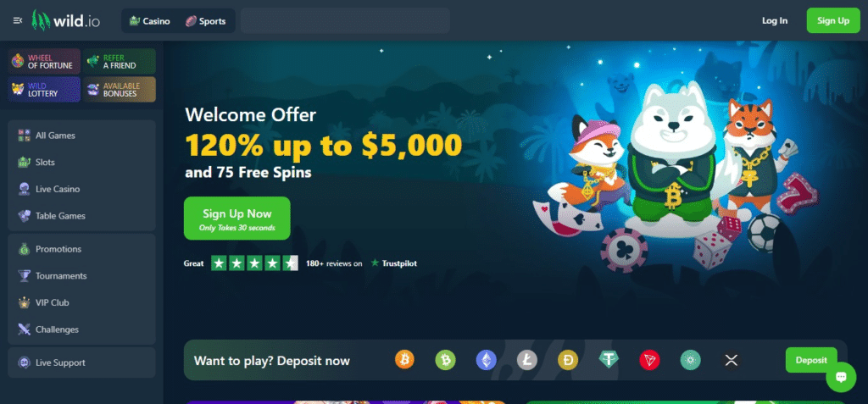Switch to the Sports tab
The width and height of the screenshot is (868, 404).
coord(205,21)
